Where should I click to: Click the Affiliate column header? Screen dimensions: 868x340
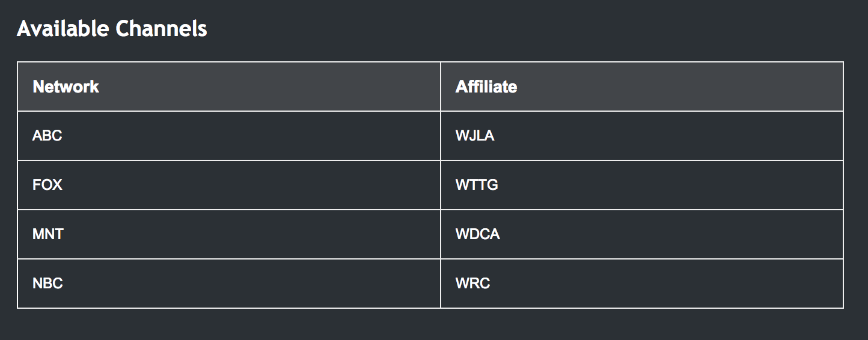(486, 87)
